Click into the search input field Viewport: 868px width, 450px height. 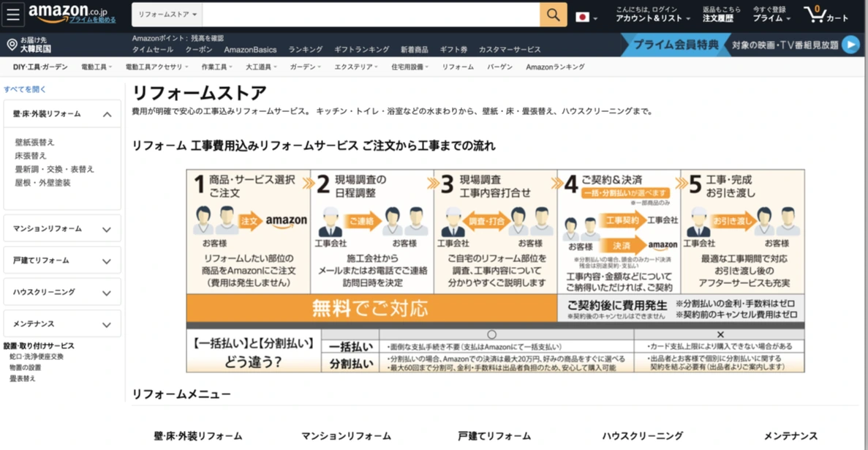371,15
